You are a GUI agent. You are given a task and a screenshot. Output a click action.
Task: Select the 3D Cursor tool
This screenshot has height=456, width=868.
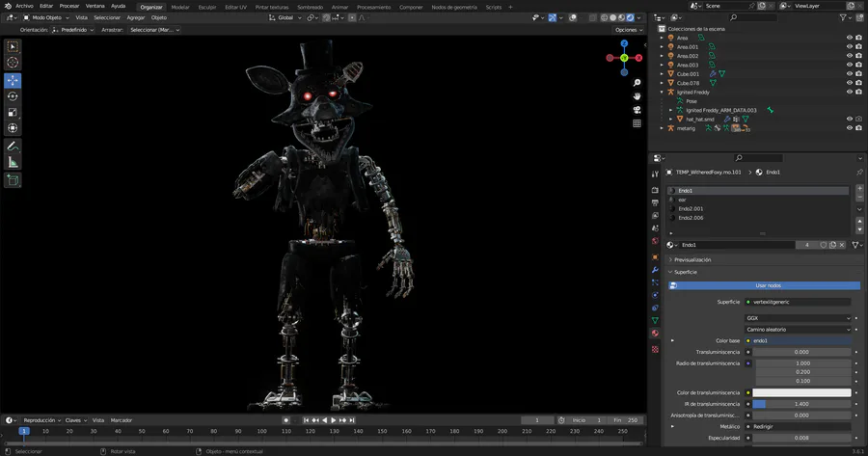[x=13, y=63]
